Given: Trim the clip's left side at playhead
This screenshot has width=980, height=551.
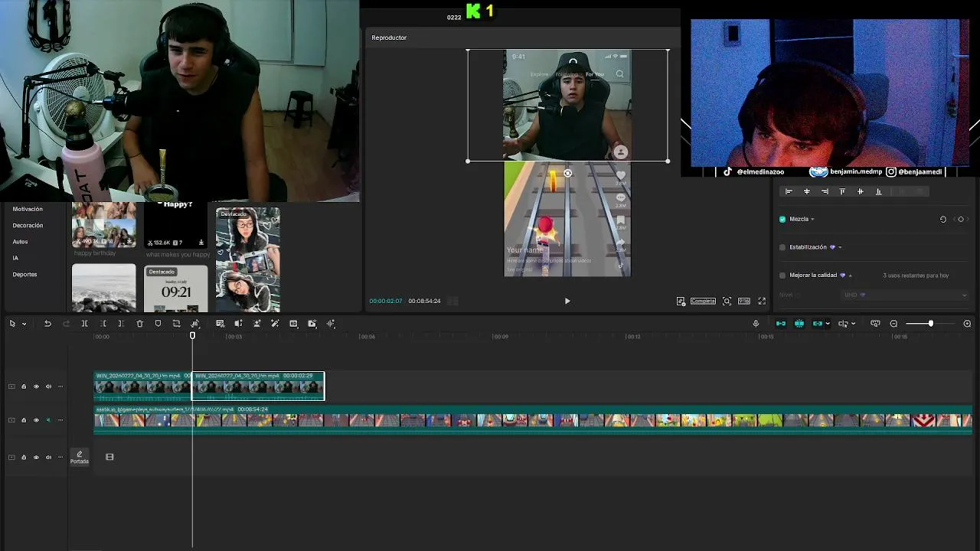Looking at the screenshot, I should 103,324.
